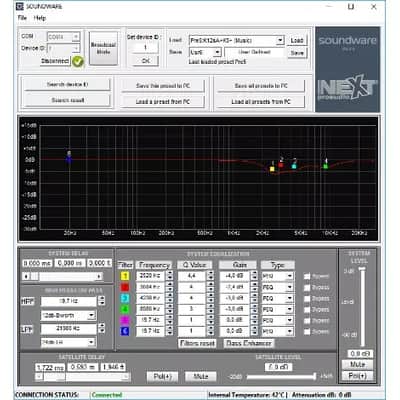
Task: Click the yellow filter 1 marker on graph
Action: (x=272, y=169)
